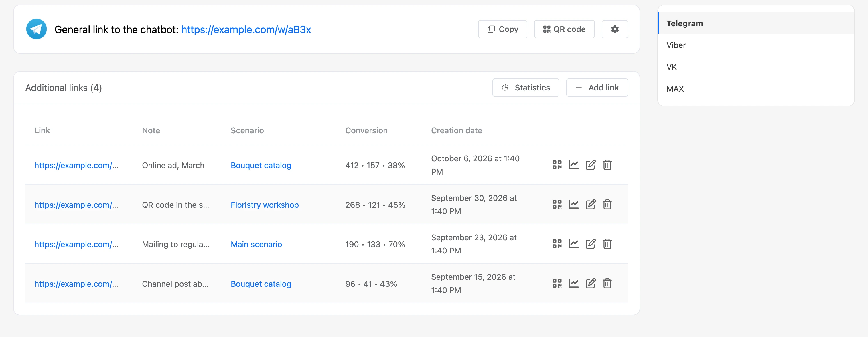Open the Statistics button
The image size is (868, 337).
coord(526,88)
